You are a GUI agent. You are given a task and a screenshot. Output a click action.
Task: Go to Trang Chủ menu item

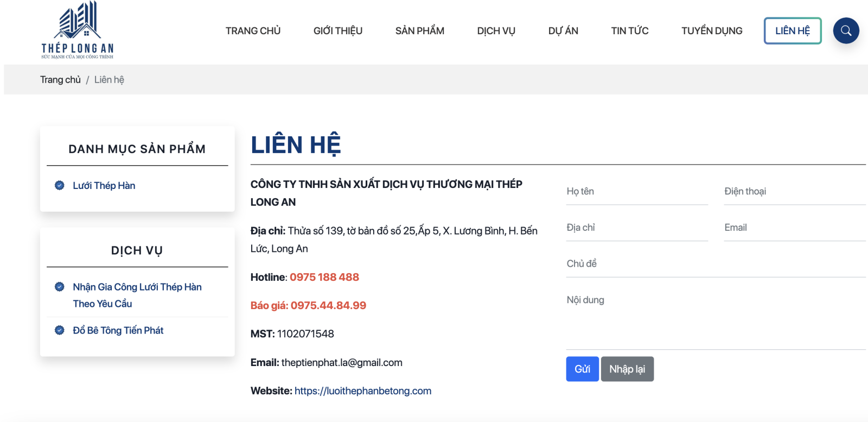pyautogui.click(x=253, y=31)
